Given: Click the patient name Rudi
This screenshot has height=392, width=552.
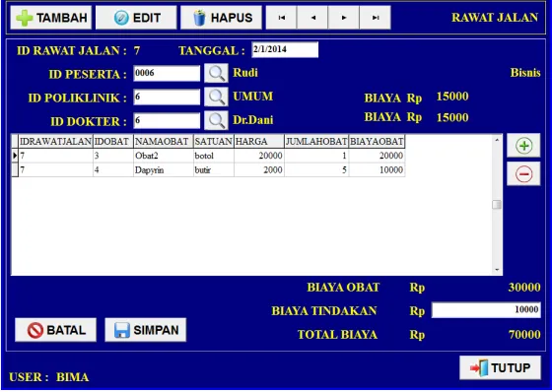Looking at the screenshot, I should point(245,73).
